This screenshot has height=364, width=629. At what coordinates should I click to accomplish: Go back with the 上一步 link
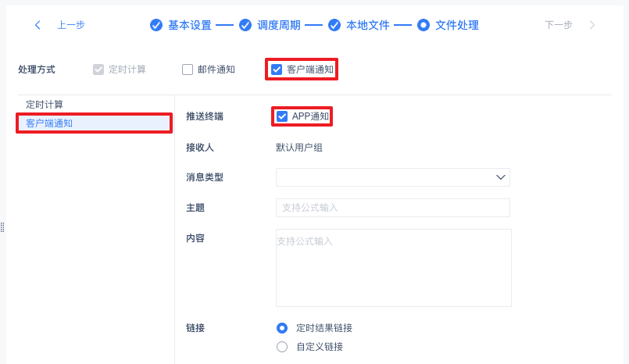tap(71, 25)
